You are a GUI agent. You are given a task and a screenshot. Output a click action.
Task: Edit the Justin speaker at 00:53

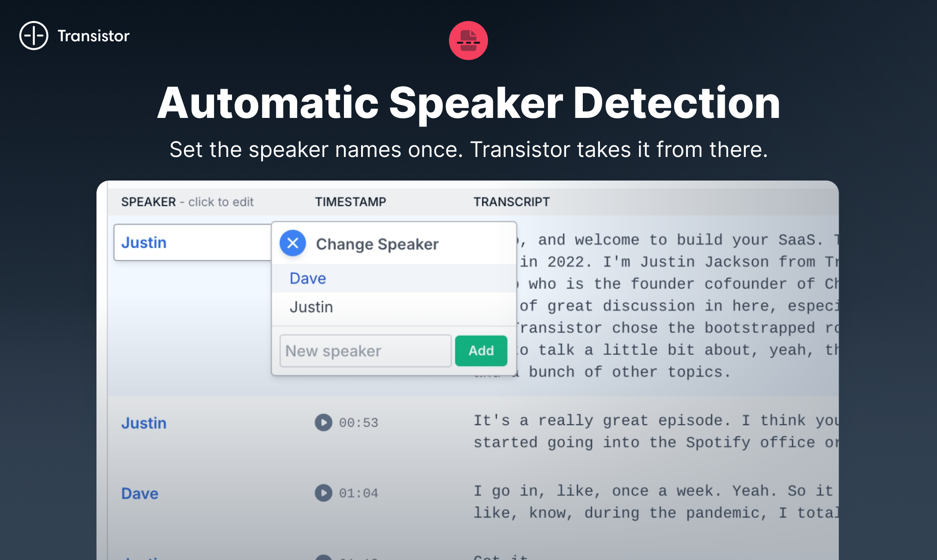[144, 423]
